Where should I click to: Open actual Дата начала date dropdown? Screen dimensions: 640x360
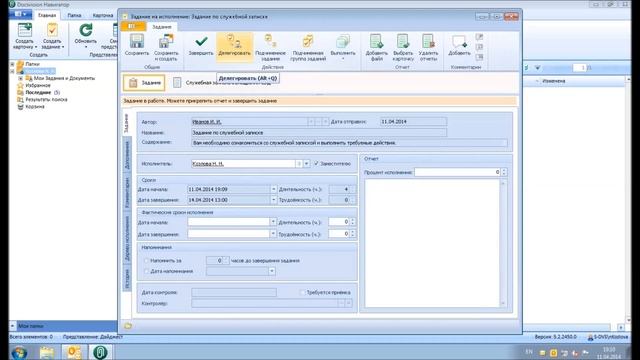pos(273,222)
